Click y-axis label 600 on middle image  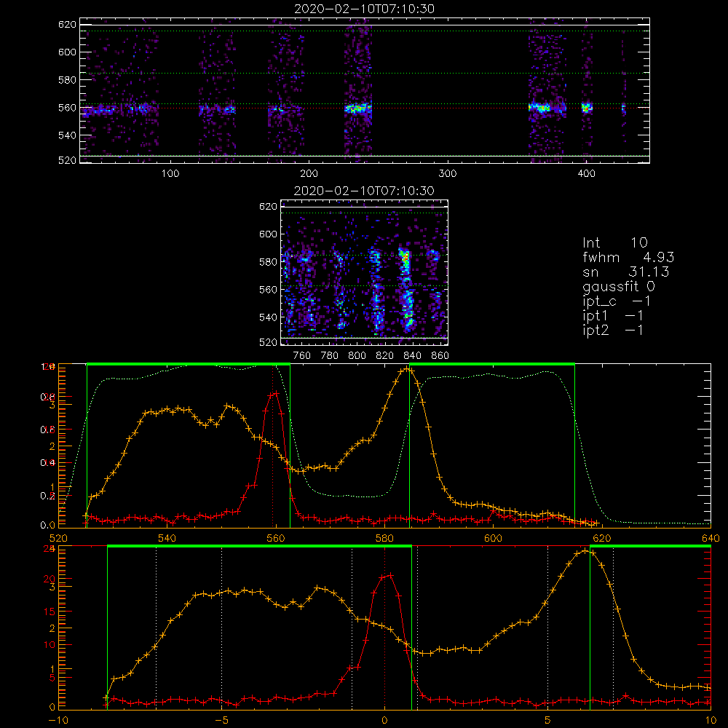(268, 234)
